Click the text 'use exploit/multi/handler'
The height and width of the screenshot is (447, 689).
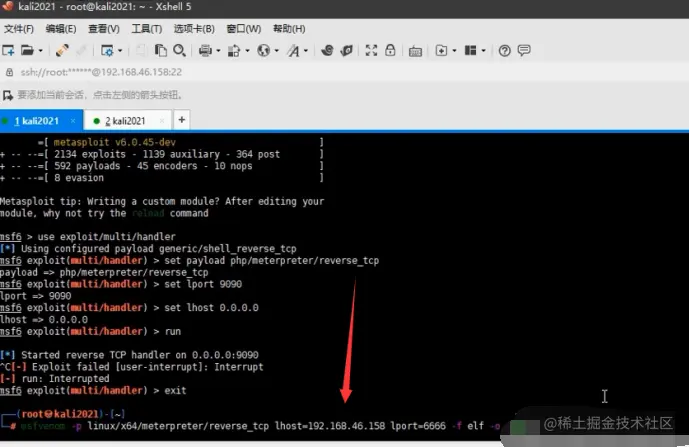[x=106, y=237]
